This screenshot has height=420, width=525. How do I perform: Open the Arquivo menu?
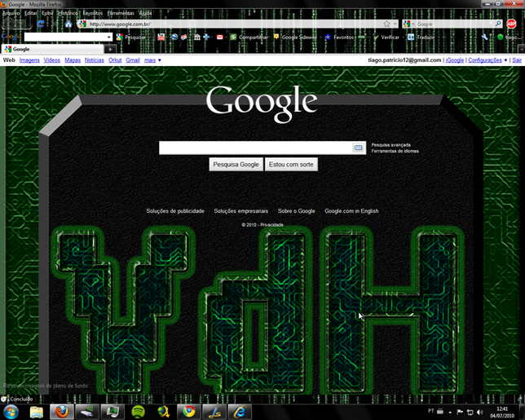pyautogui.click(x=11, y=13)
